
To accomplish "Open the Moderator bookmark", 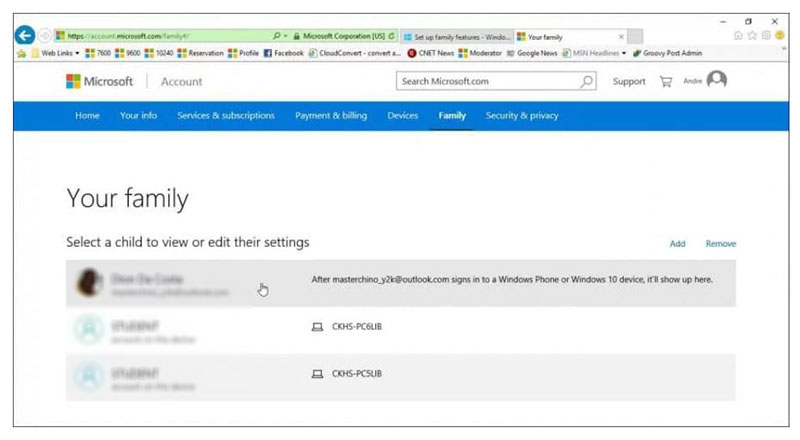I will click(x=480, y=53).
